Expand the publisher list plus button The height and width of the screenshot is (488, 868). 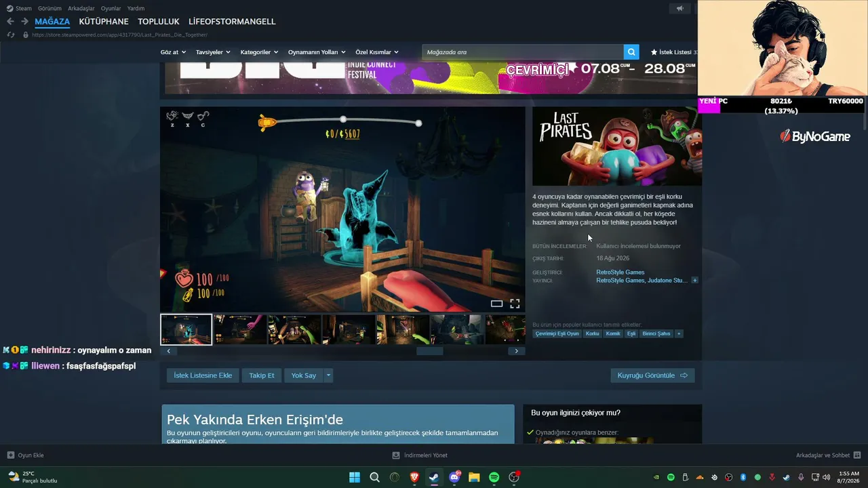[x=694, y=281]
